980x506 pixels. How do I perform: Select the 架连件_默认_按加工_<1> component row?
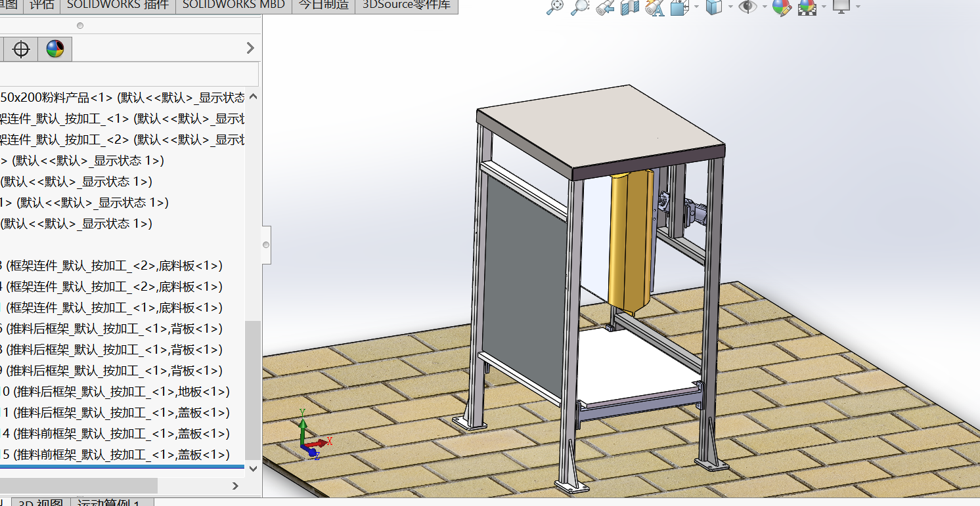click(x=122, y=119)
